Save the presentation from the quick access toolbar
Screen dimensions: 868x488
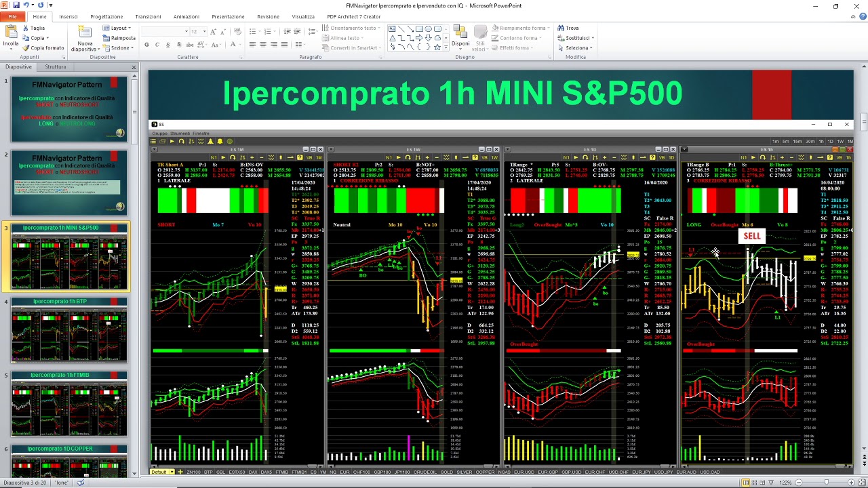[x=16, y=5]
